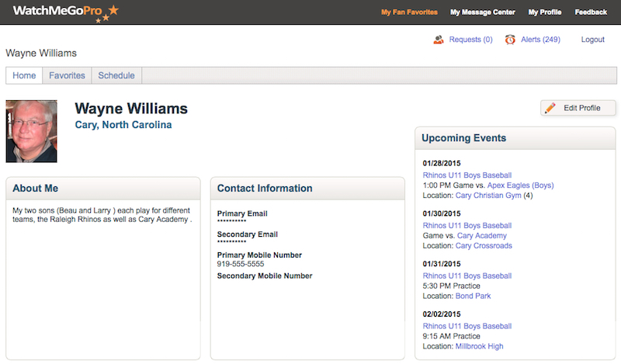621x364 pixels.
Task: Open Rhinos U11 Boys Baseball for 01/28/2015
Action: 467,175
